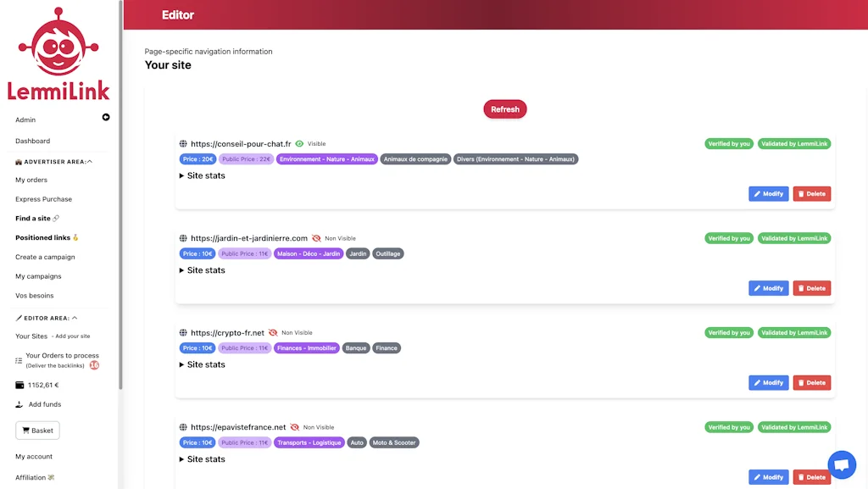The width and height of the screenshot is (868, 489).
Task: Modify the epavistefrance.net site
Action: click(768, 477)
